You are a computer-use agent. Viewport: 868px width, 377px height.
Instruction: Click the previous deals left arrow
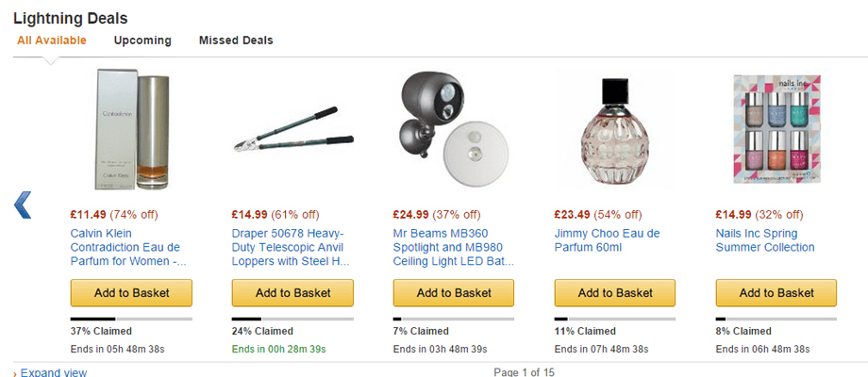click(x=23, y=205)
